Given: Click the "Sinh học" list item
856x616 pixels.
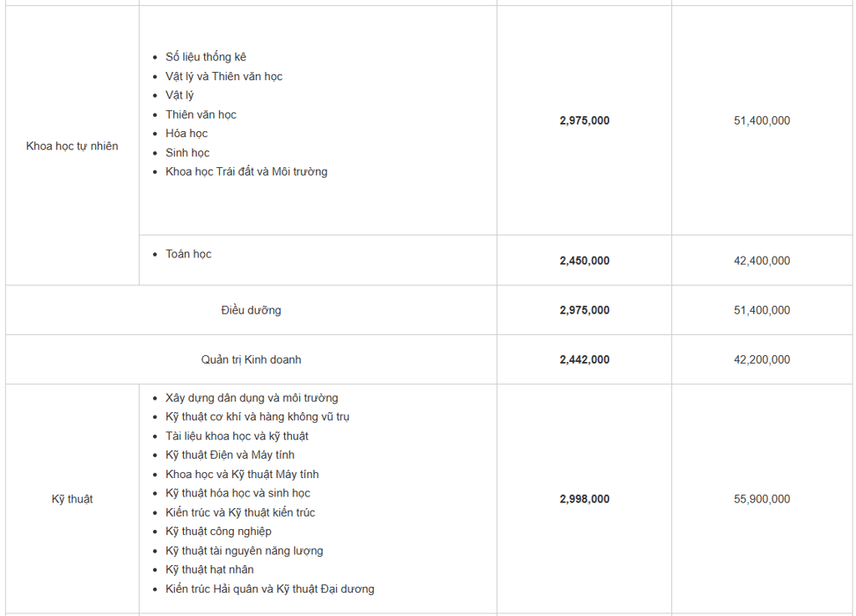Looking at the screenshot, I should [x=187, y=153].
